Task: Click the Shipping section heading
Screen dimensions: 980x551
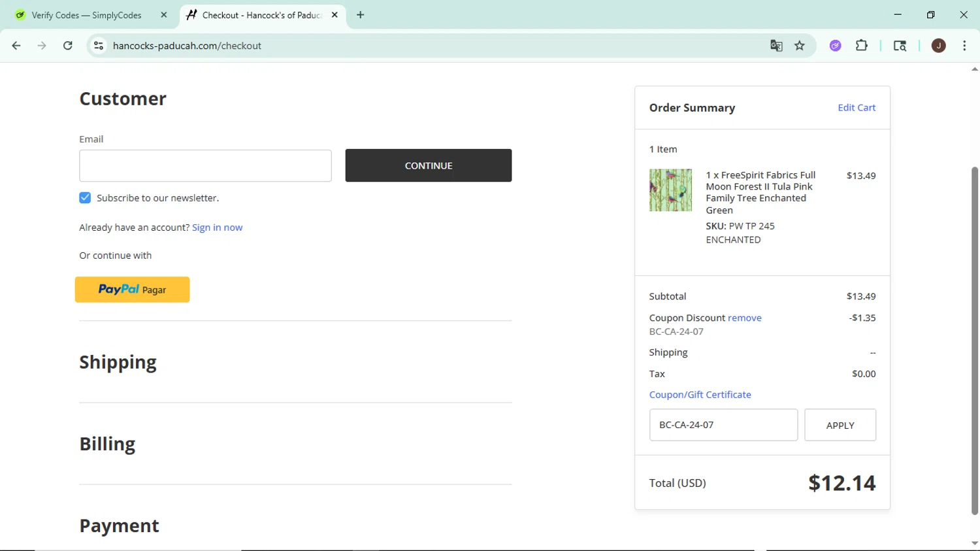Action: pyautogui.click(x=118, y=362)
